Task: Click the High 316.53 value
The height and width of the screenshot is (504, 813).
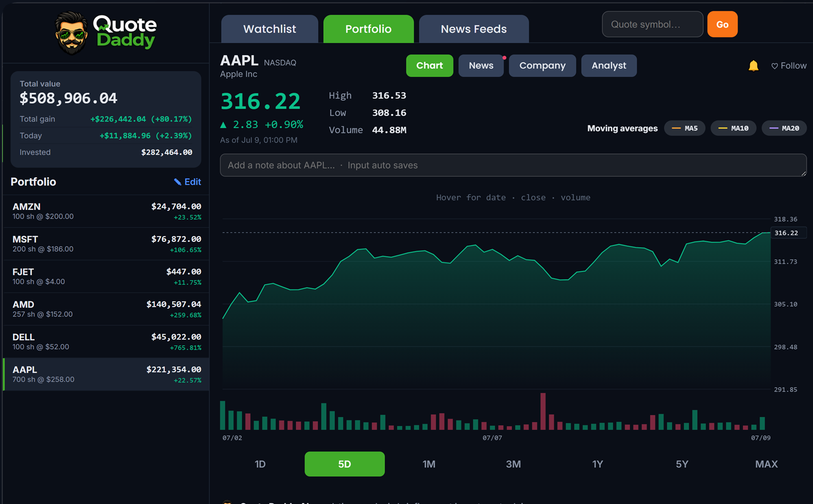Action: pos(389,96)
